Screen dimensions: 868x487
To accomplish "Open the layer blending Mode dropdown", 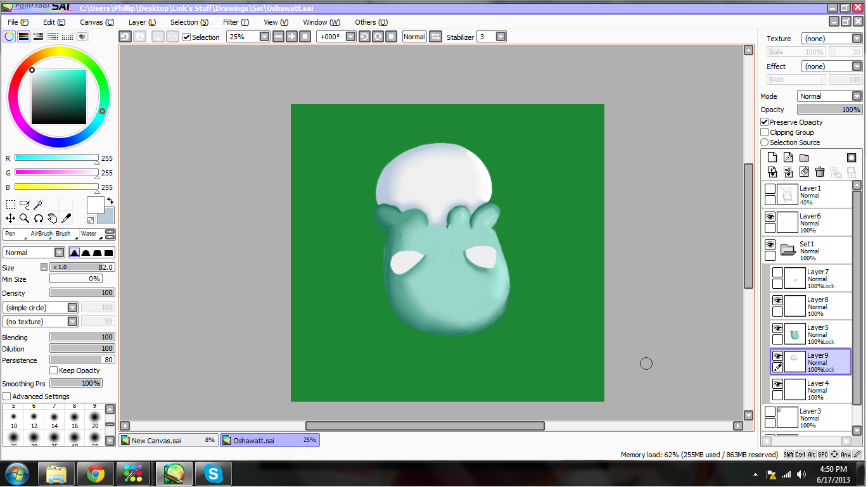I will tap(857, 96).
